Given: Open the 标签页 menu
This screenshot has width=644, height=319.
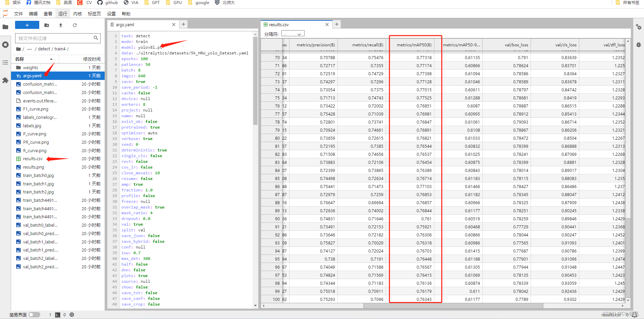Looking at the screenshot, I should [x=94, y=14].
